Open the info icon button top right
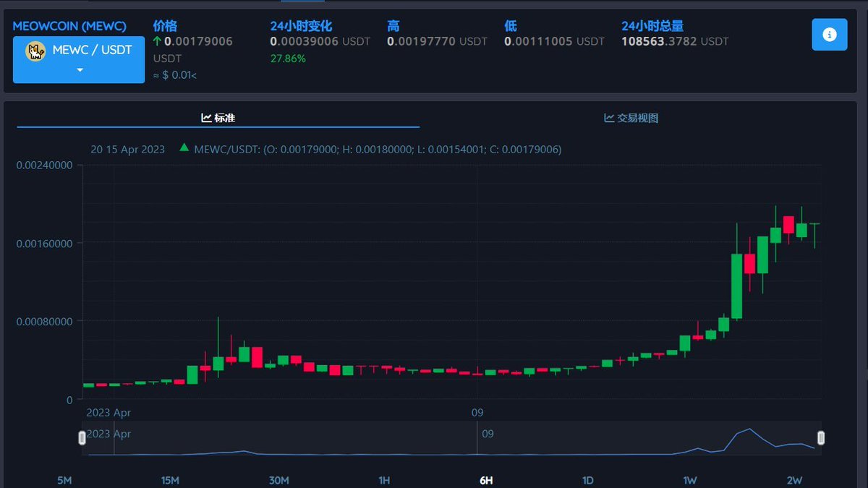This screenshot has height=488, width=868. click(x=829, y=34)
